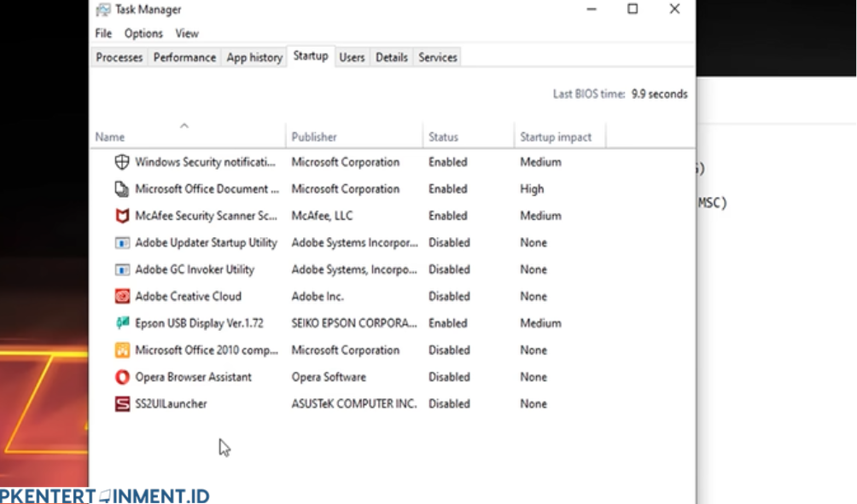This screenshot has height=504, width=857.
Task: Click the SEIKO EPSON CORPORA... publisher cell
Action: (x=354, y=322)
